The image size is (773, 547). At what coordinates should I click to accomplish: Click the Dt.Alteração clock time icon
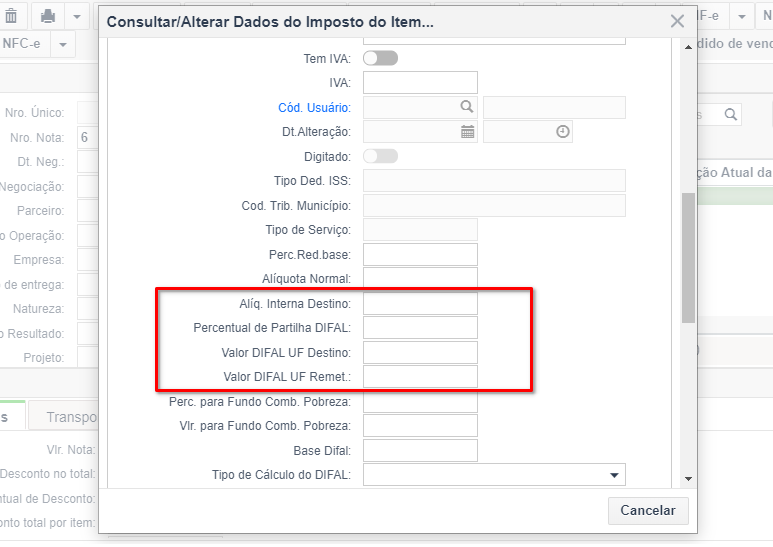tap(562, 132)
